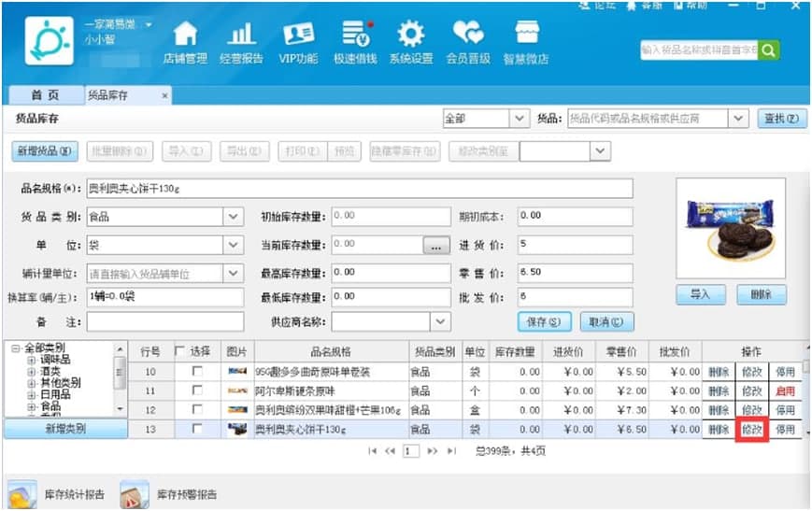This screenshot has width=812, height=511.
Task: Open the 单位 unit dropdown
Action: pyautogui.click(x=234, y=245)
